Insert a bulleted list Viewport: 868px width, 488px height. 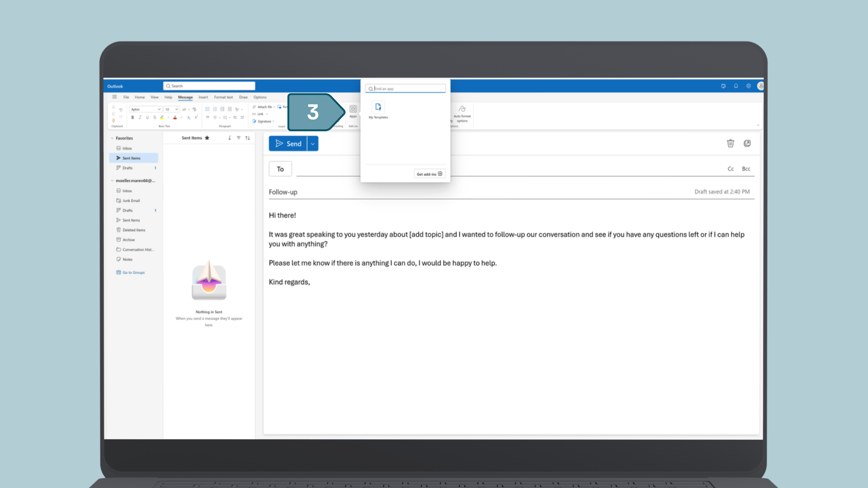[207, 109]
